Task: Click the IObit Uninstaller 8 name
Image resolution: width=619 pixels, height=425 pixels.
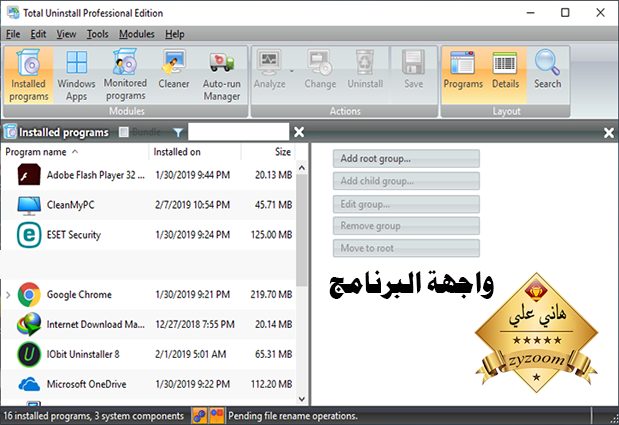Action: 83,354
